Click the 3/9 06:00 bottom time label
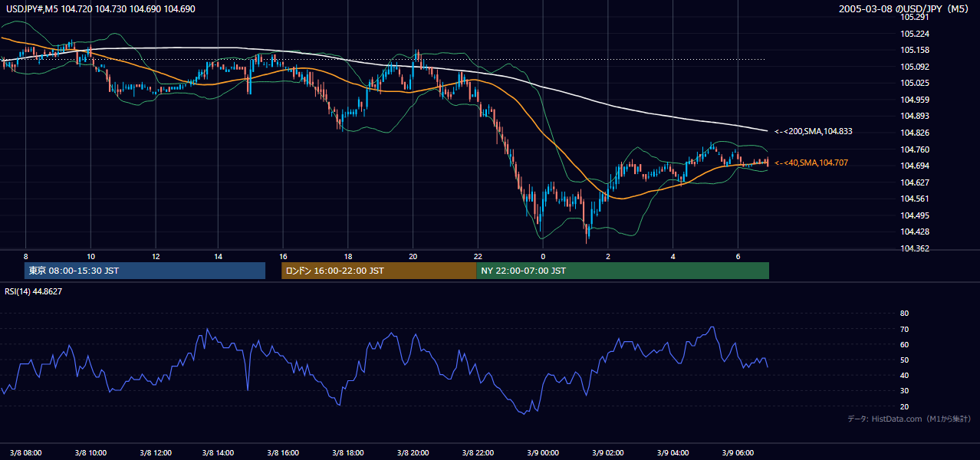Screen dimensions: 980x460 [737, 452]
